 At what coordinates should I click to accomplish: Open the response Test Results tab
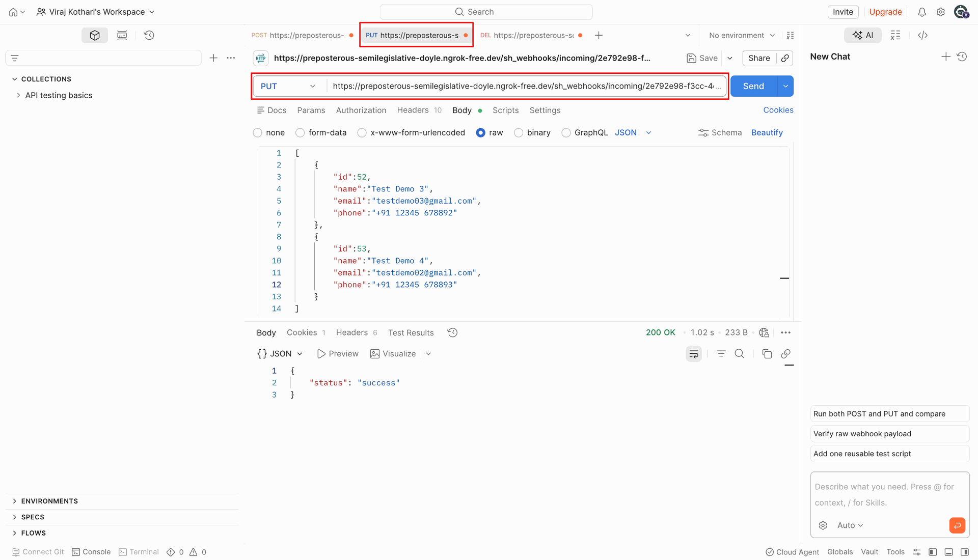[x=411, y=332]
